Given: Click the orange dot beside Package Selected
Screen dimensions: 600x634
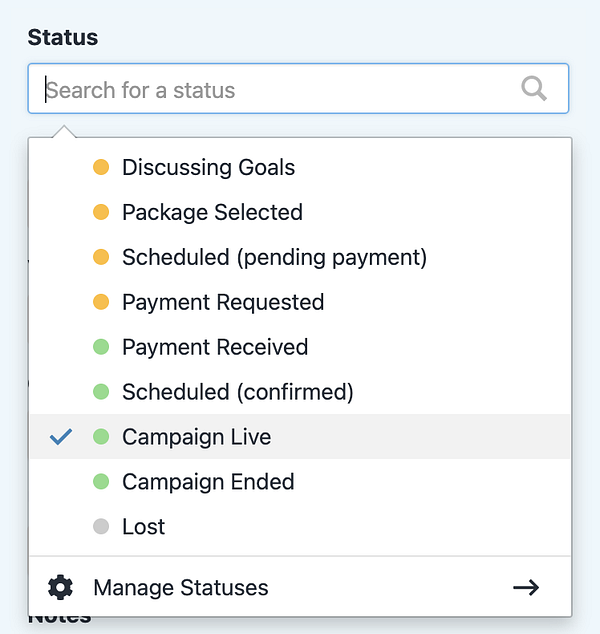Looking at the screenshot, I should click(100, 212).
